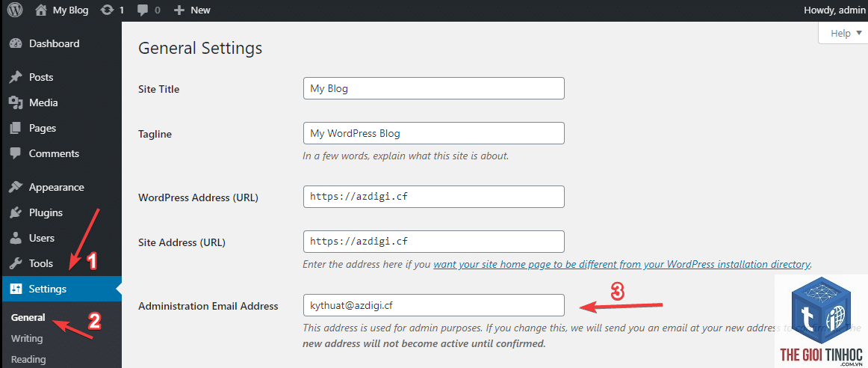Open the Tools wrench menu

[16, 263]
